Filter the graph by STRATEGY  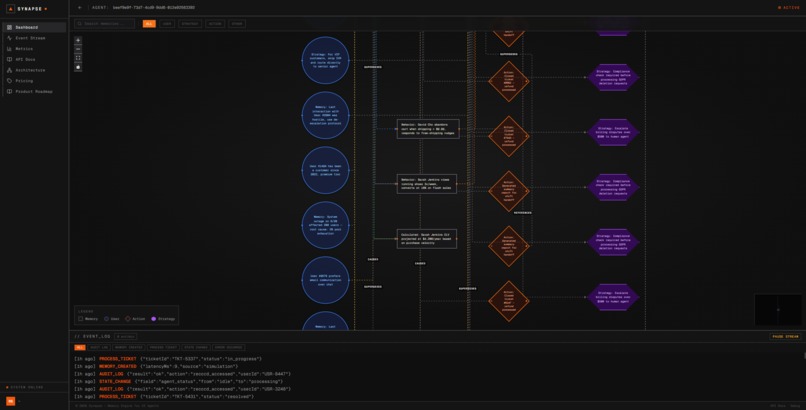click(x=190, y=24)
